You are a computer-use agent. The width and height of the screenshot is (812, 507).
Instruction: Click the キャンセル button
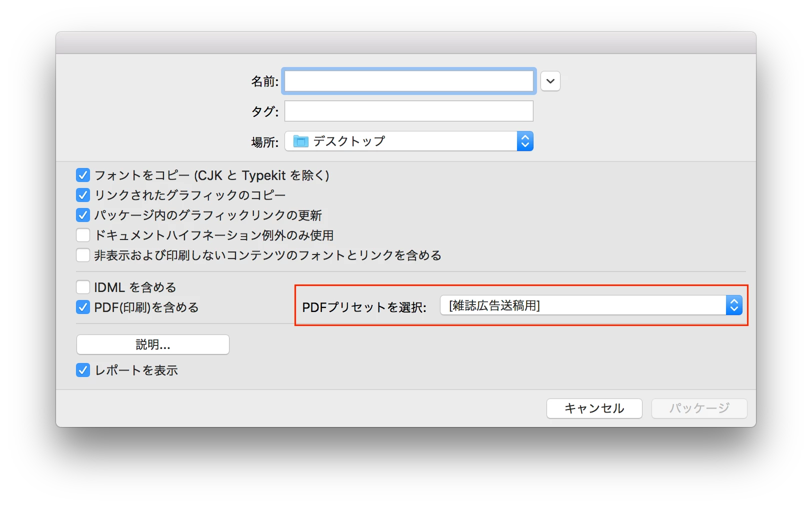point(594,408)
